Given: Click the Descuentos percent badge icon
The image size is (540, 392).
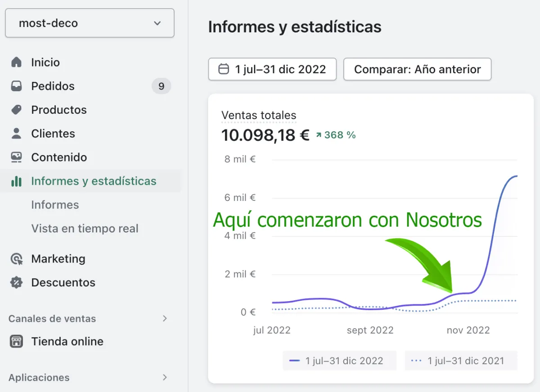Looking at the screenshot, I should [16, 283].
